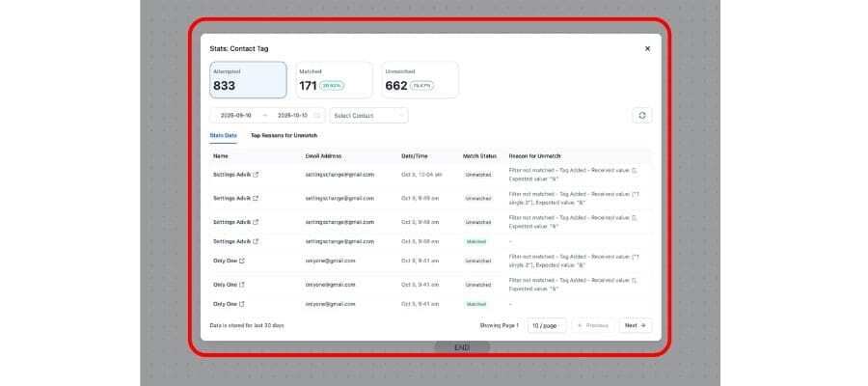The width and height of the screenshot is (868, 386).
Task: Open external link for the 9:49 am Settings Advik row
Action: click(256, 198)
